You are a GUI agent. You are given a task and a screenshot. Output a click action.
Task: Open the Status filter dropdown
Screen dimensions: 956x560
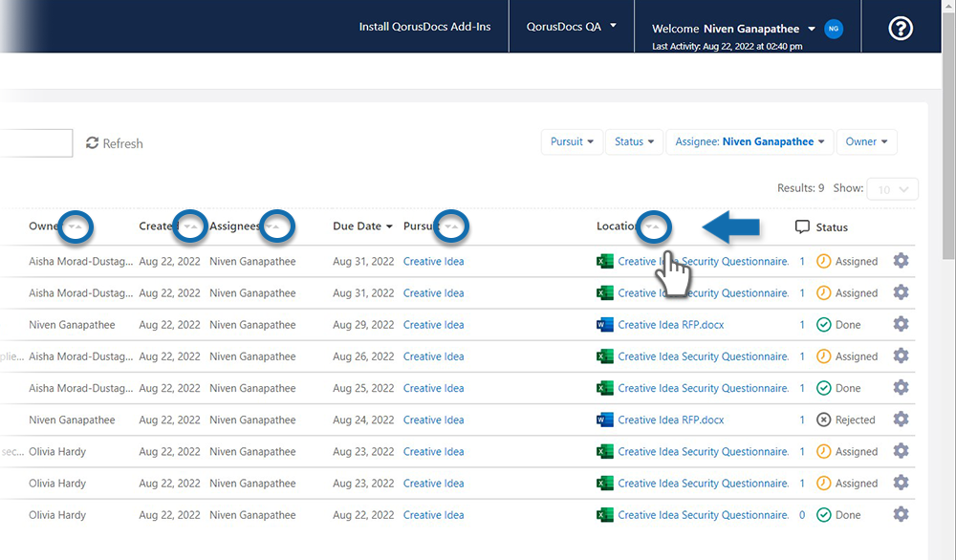pos(634,141)
